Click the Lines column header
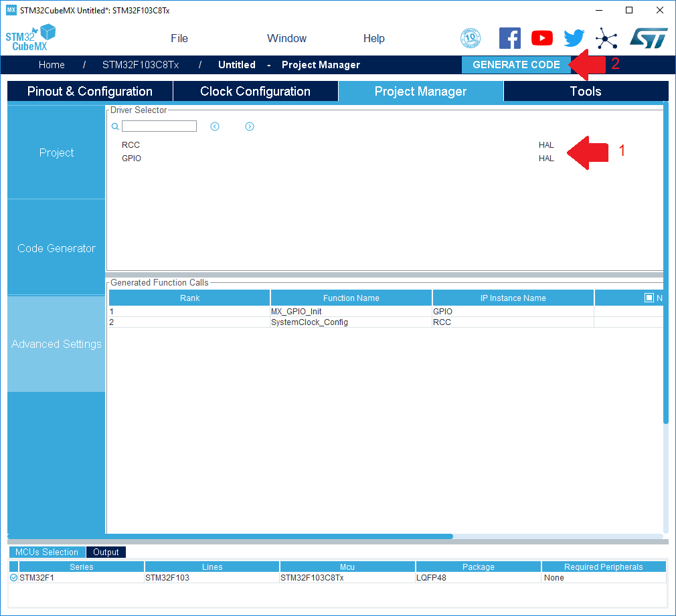This screenshot has width=676, height=616. coord(212,567)
